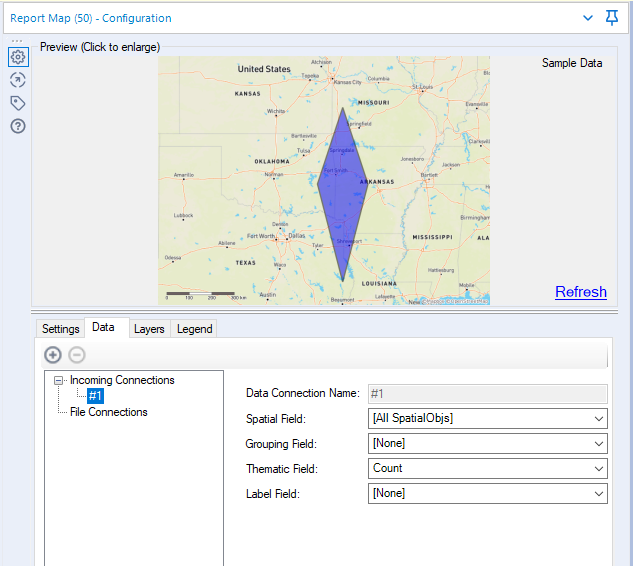Open the window options chevron in title bar
633x566 pixels.
tap(589, 18)
